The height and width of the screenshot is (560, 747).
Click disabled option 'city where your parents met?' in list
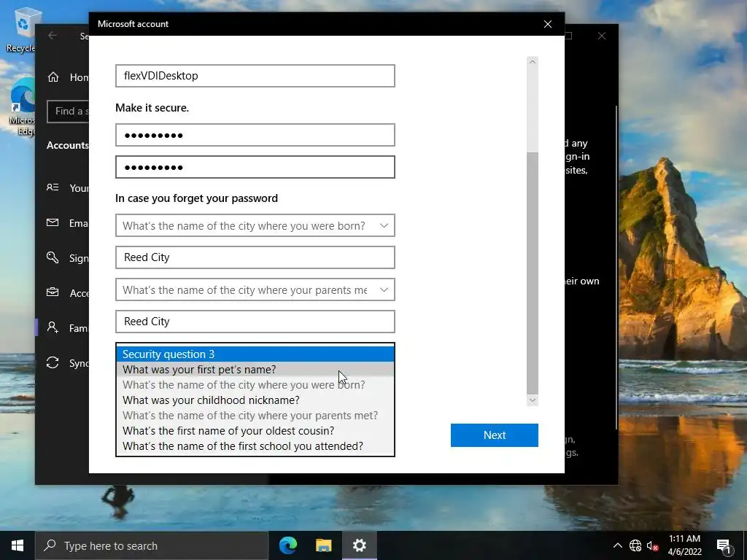255,415
